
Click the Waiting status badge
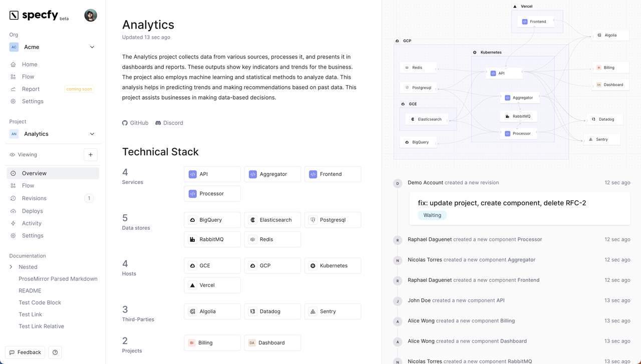[432, 215]
